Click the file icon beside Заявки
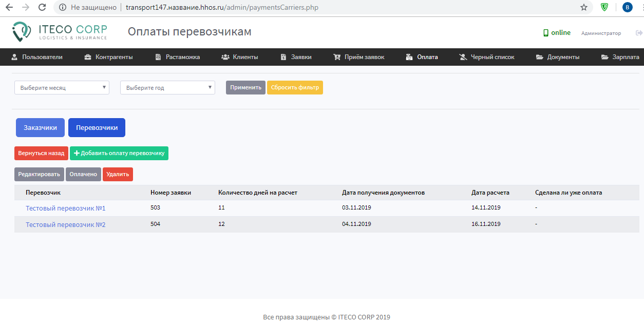Screen dimensions: 644x323 tap(283, 57)
